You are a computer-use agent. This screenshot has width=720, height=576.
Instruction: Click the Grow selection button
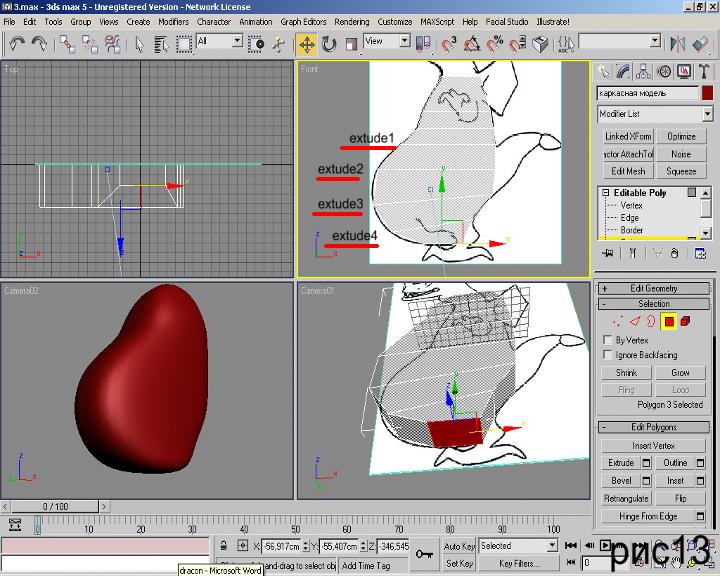pyautogui.click(x=680, y=373)
